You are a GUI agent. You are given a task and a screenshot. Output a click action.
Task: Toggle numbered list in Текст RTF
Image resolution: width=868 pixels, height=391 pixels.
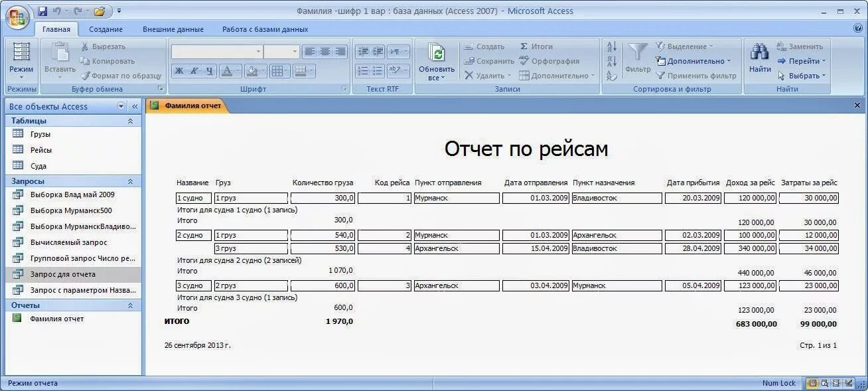click(363, 71)
